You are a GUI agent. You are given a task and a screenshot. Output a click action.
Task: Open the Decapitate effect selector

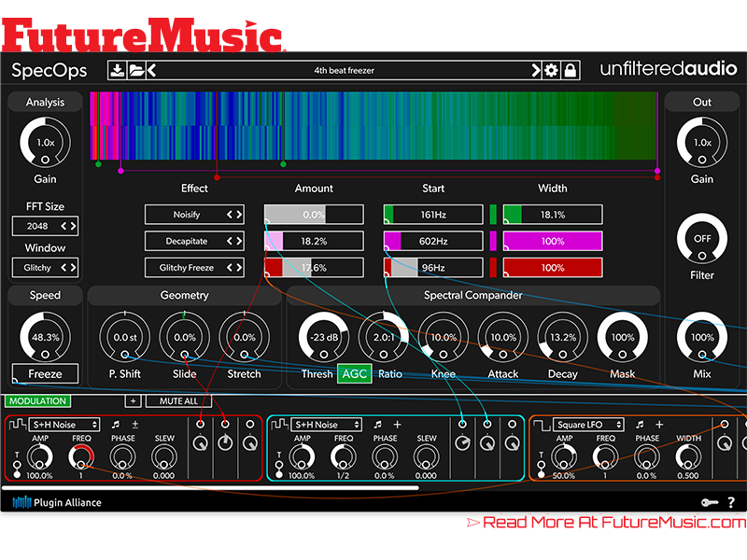tap(194, 241)
